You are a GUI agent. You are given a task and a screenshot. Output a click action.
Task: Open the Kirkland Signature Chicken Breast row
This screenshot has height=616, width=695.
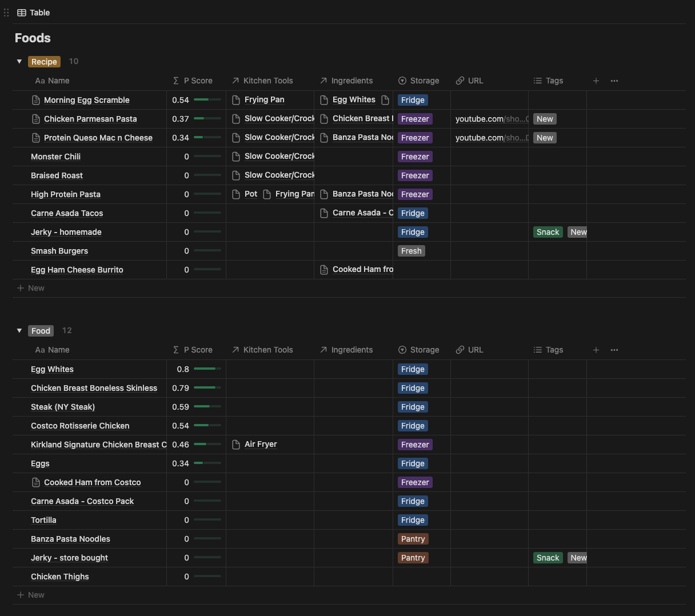[98, 445]
